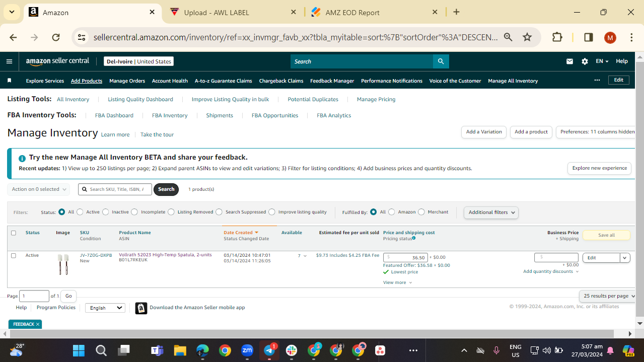Open FBA Inventory tool link
The image size is (644, 362).
170,115
